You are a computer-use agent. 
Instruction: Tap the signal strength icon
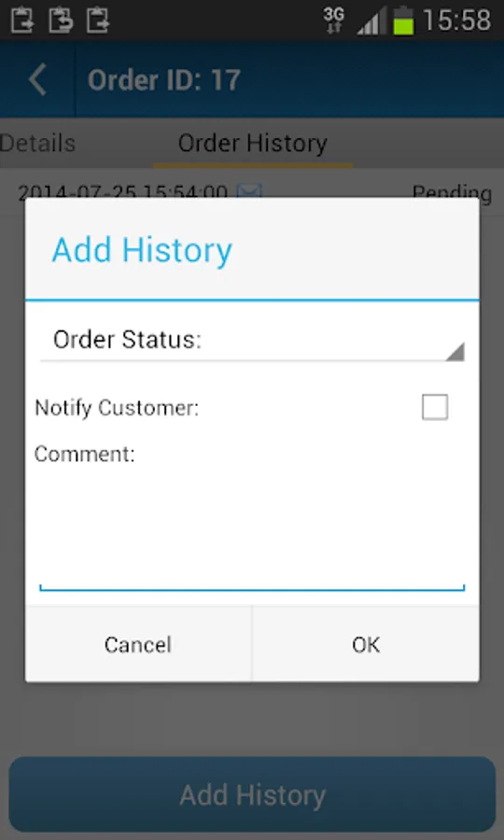[371, 21]
